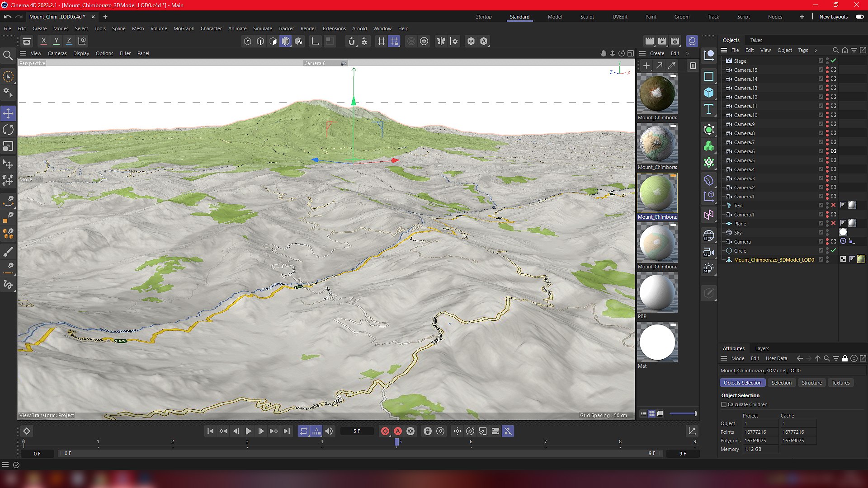Add a Camera object from palette
The image size is (868, 488).
tap(709, 252)
